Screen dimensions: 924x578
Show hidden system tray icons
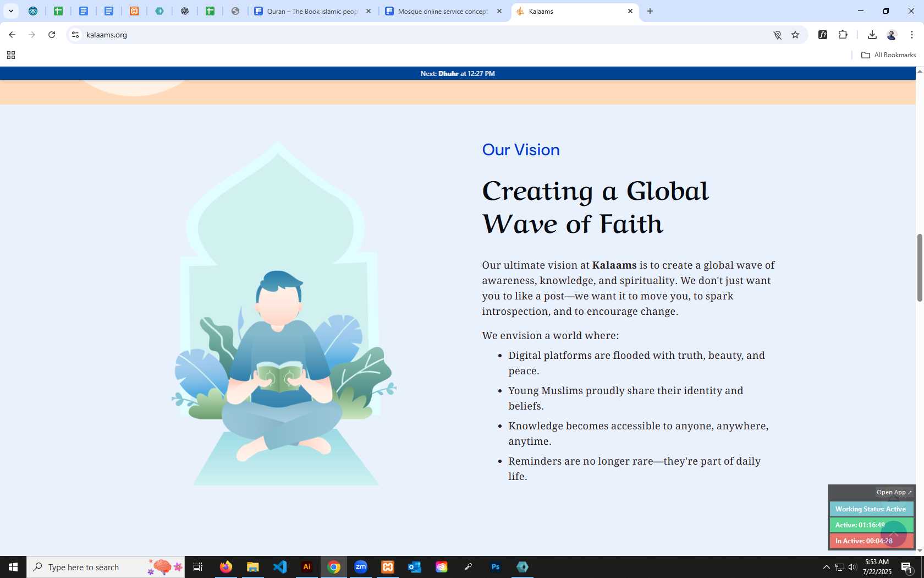coord(826,567)
